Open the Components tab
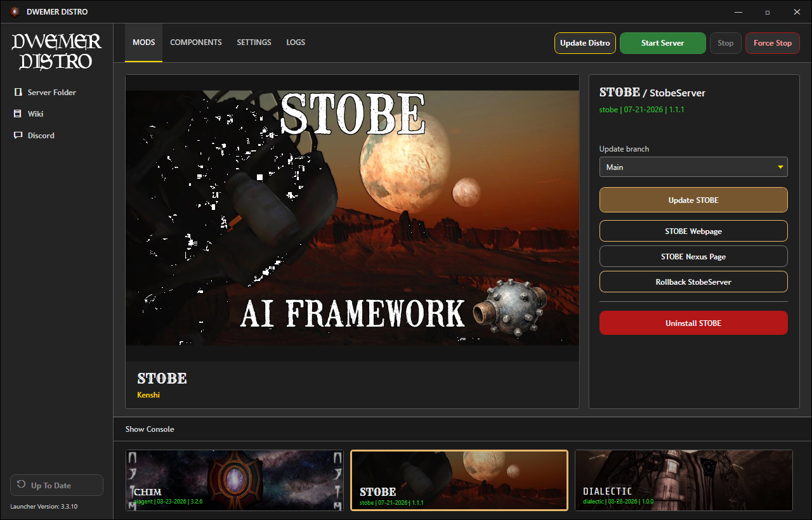812x520 pixels. [196, 42]
